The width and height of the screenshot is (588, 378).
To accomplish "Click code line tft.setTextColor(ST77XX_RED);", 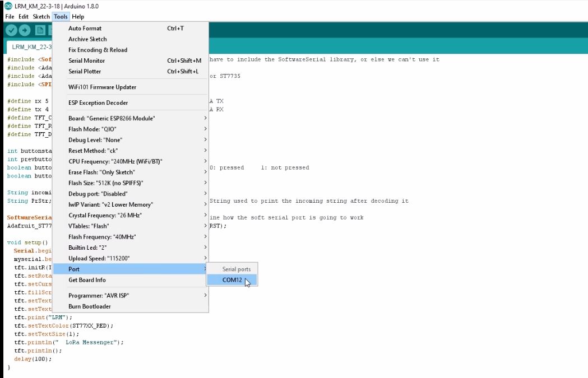I will 64,325.
